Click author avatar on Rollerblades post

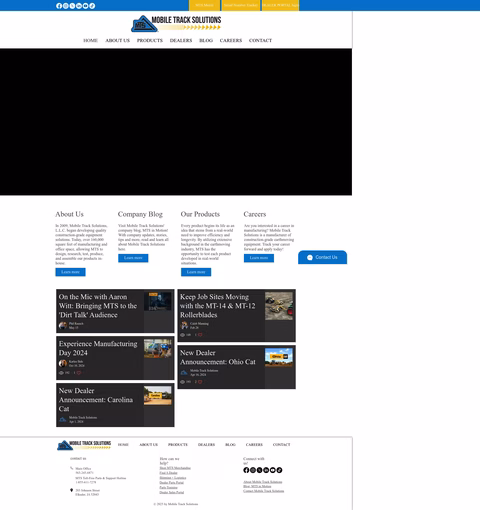(184, 325)
